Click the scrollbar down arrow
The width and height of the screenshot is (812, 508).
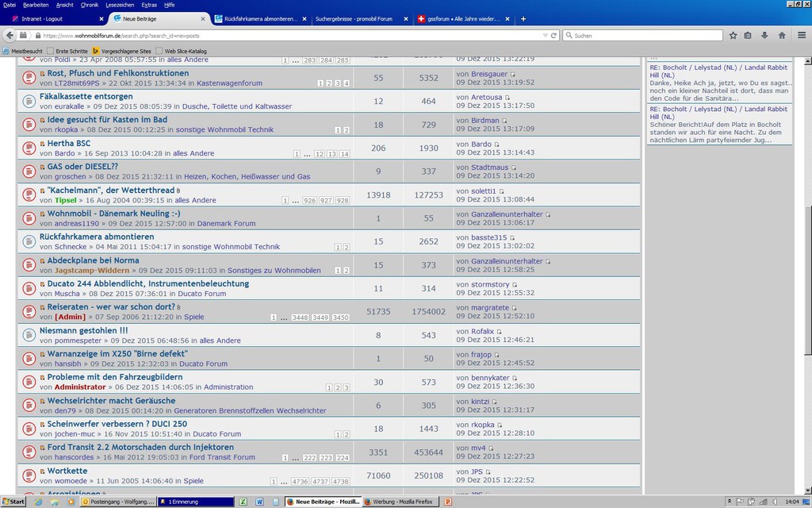coord(808,491)
